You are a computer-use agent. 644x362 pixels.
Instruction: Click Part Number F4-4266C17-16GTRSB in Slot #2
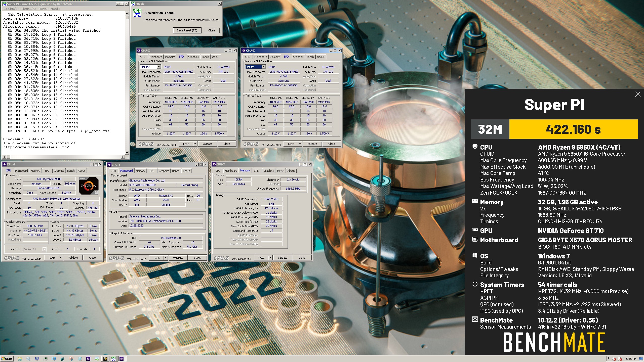pyautogui.click(x=179, y=85)
